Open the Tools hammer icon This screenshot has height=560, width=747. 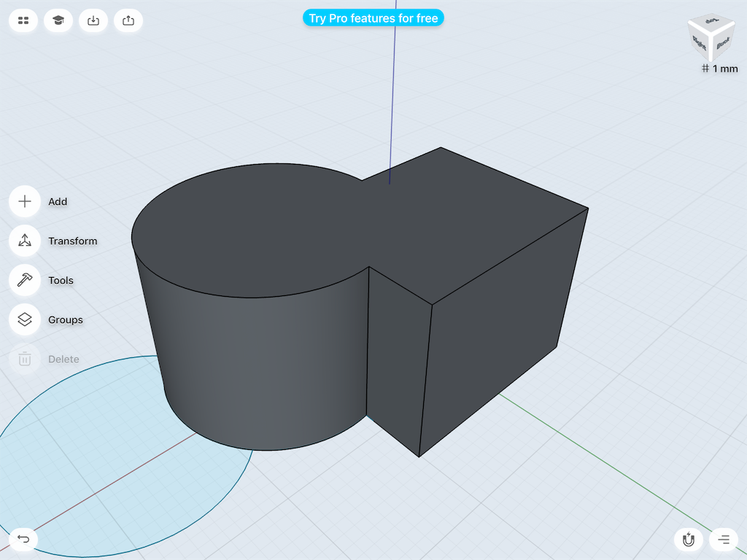click(25, 280)
